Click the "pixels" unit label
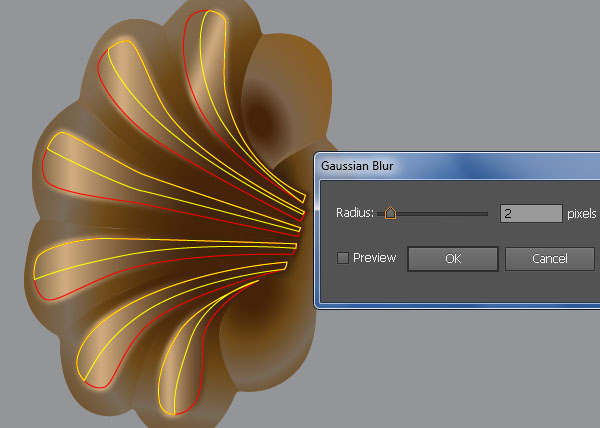The height and width of the screenshot is (428, 600). click(x=582, y=214)
